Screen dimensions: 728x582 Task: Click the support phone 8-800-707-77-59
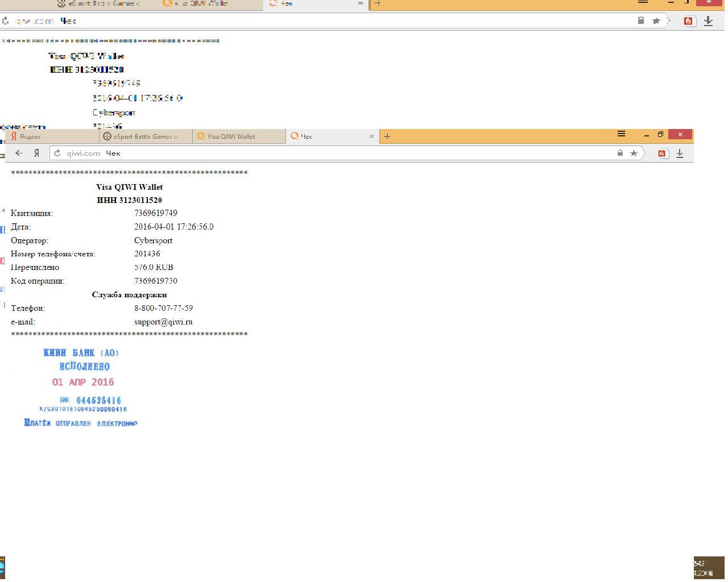pos(164,308)
